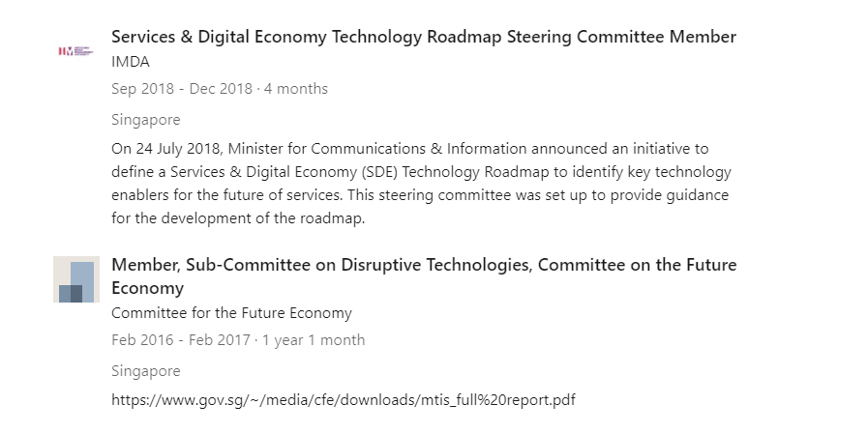This screenshot has width=868, height=434.
Task: Click the Sep 2018 - Dec 2018 date range
Action: click(x=182, y=89)
